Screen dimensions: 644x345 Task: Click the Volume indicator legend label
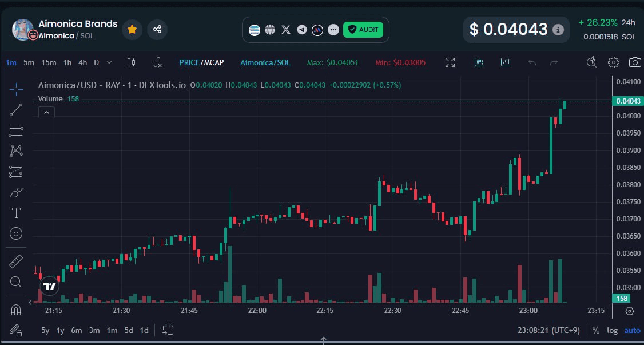(50, 98)
